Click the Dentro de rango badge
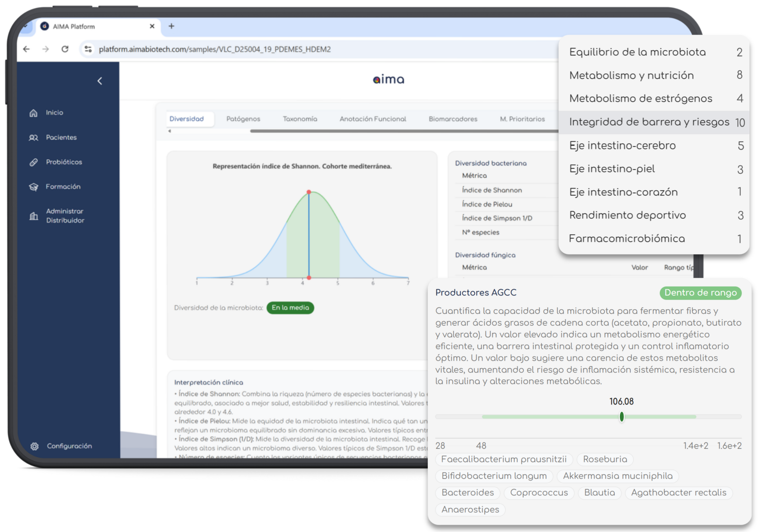 point(700,293)
